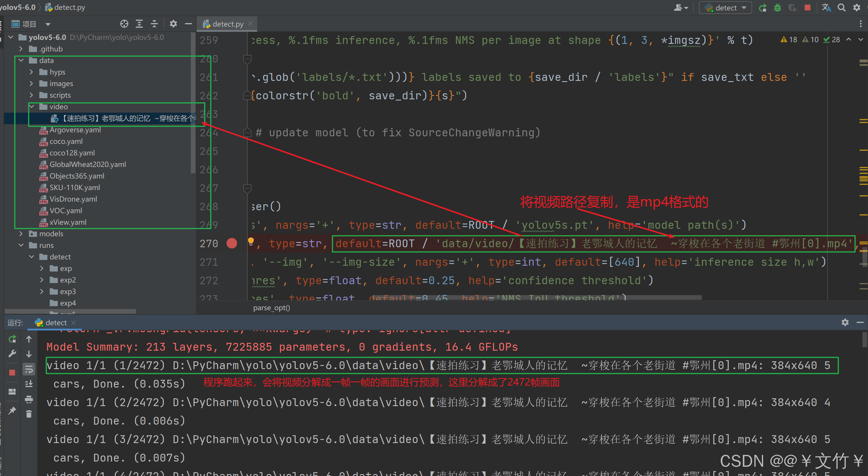Click the locate file crosshair icon
Image resolution: width=868 pixels, height=476 pixels.
click(x=124, y=24)
